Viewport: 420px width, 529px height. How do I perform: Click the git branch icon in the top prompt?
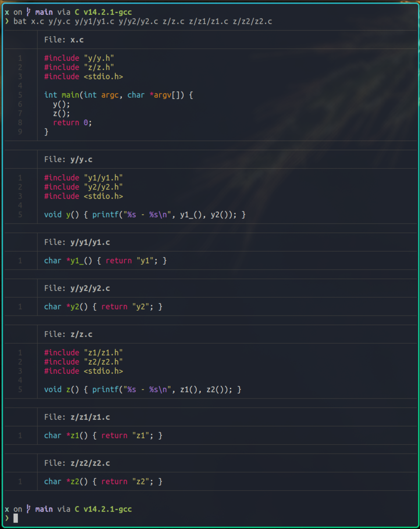(x=28, y=12)
